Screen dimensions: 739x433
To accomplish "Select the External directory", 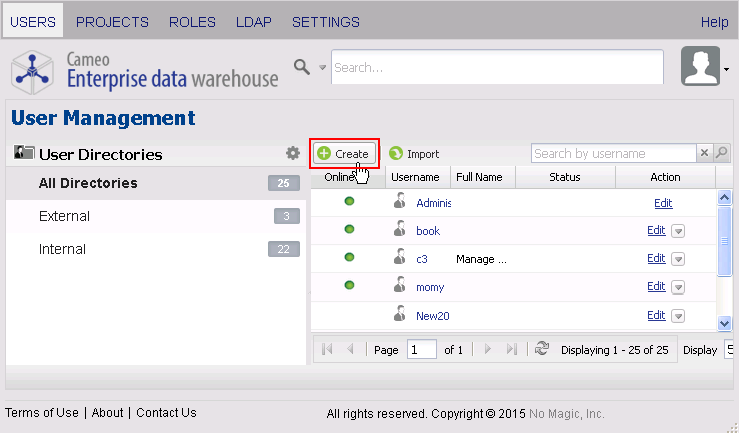I will tap(64, 216).
